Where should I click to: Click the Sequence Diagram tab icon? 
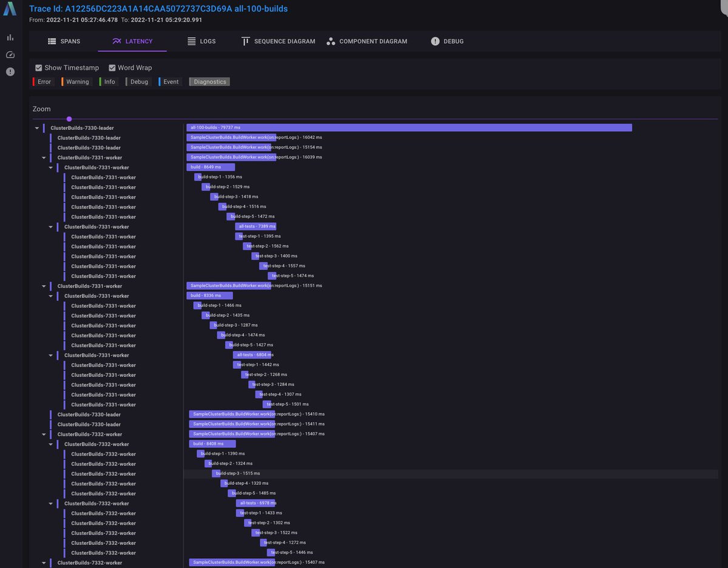tap(246, 41)
